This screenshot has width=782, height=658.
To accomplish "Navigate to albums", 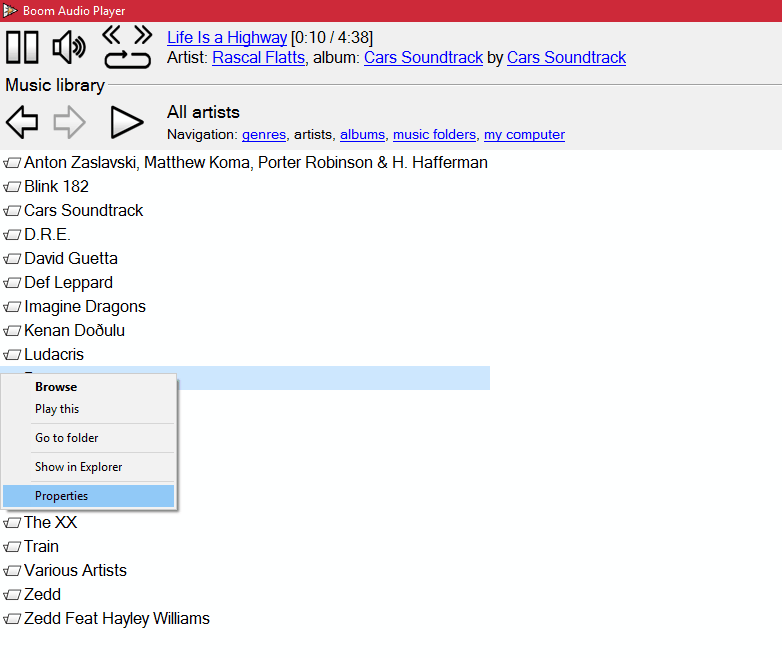I will (x=363, y=135).
